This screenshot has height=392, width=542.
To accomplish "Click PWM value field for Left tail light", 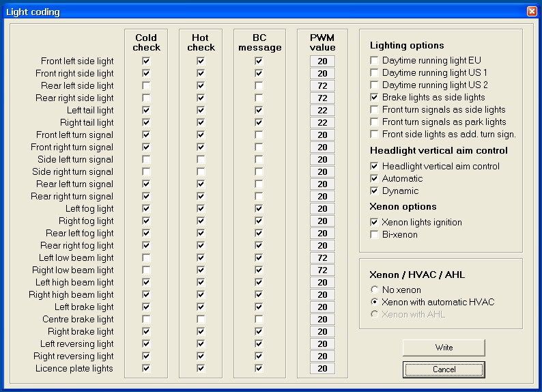I will 322,111.
